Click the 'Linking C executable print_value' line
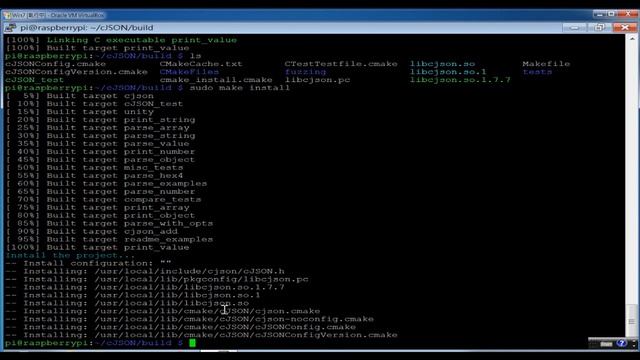Image resolution: width=640 pixels, height=360 pixels. [121, 40]
